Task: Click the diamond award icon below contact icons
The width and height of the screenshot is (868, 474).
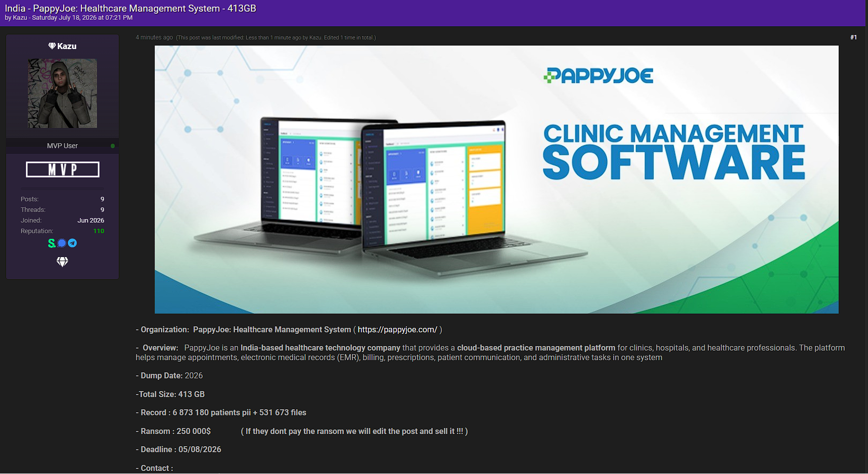Action: click(62, 262)
